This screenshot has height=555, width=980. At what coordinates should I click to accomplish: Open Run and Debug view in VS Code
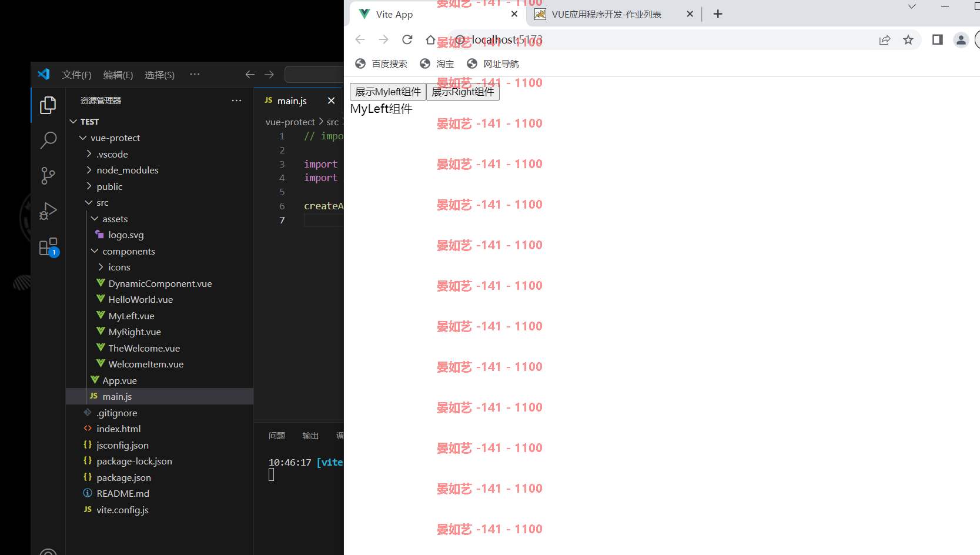pyautogui.click(x=48, y=211)
